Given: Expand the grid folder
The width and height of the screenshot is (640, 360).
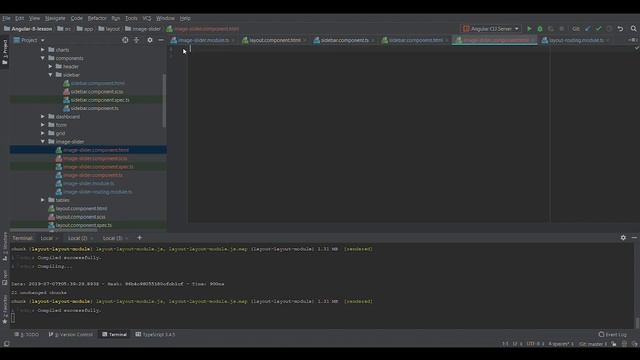Looking at the screenshot, I should tap(43, 133).
